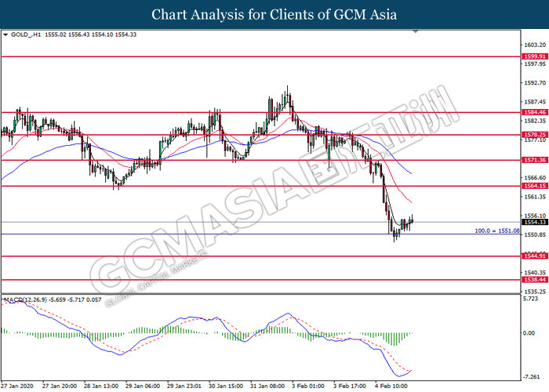The image size is (549, 392).
Task: Click the 1578.25 price level tag
Action: pos(535,135)
